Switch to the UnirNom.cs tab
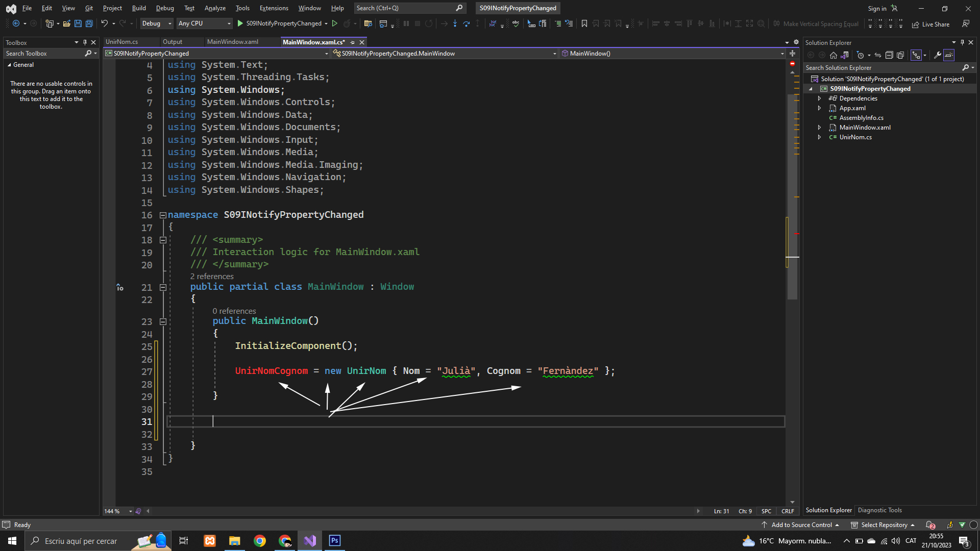 point(122,42)
